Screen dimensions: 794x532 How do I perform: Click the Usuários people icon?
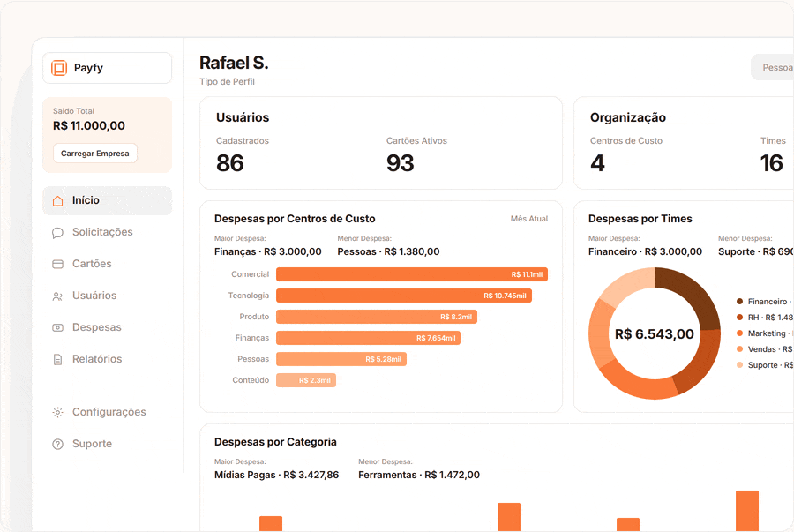click(57, 296)
